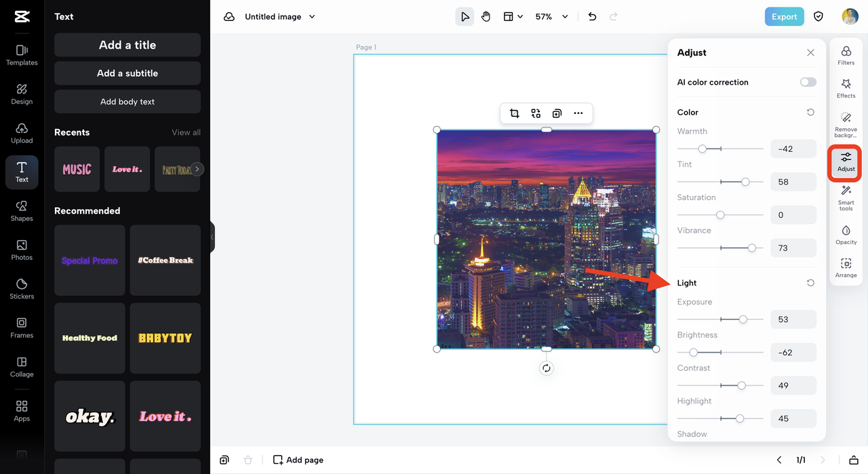The height and width of the screenshot is (474, 868).
Task: Open the Shapes sidebar panel
Action: pos(22,211)
